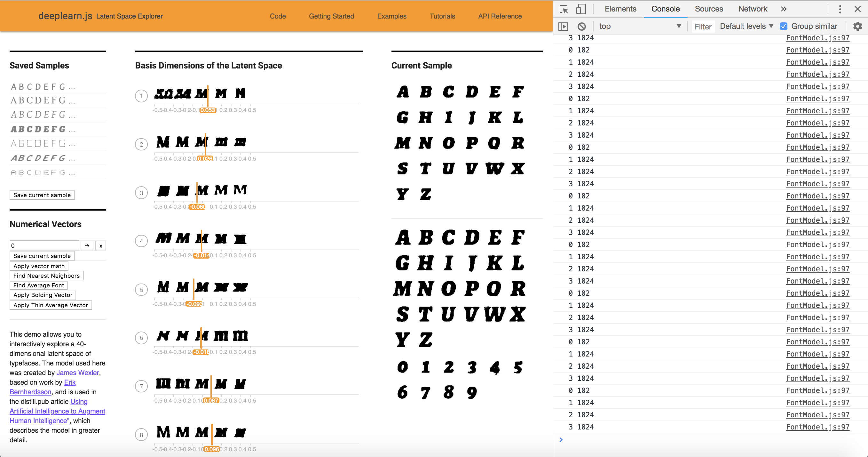Switch to the Network tab
The height and width of the screenshot is (457, 868).
[753, 9]
